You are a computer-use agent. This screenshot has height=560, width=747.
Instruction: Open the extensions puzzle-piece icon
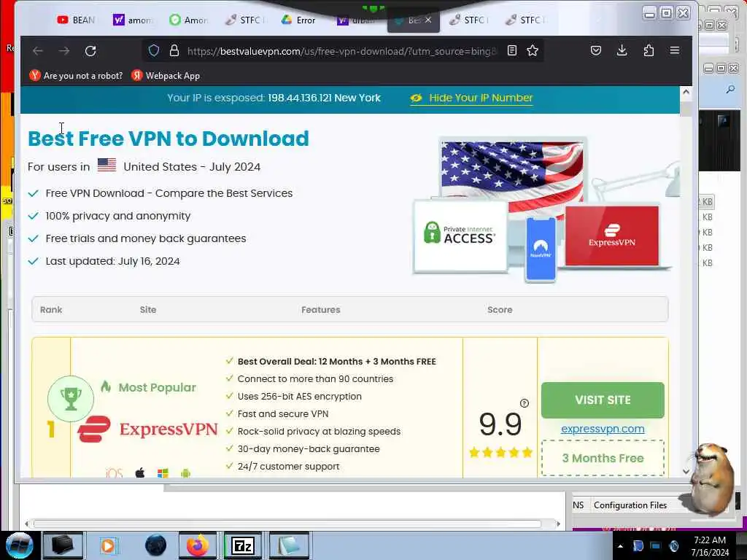[x=649, y=50]
